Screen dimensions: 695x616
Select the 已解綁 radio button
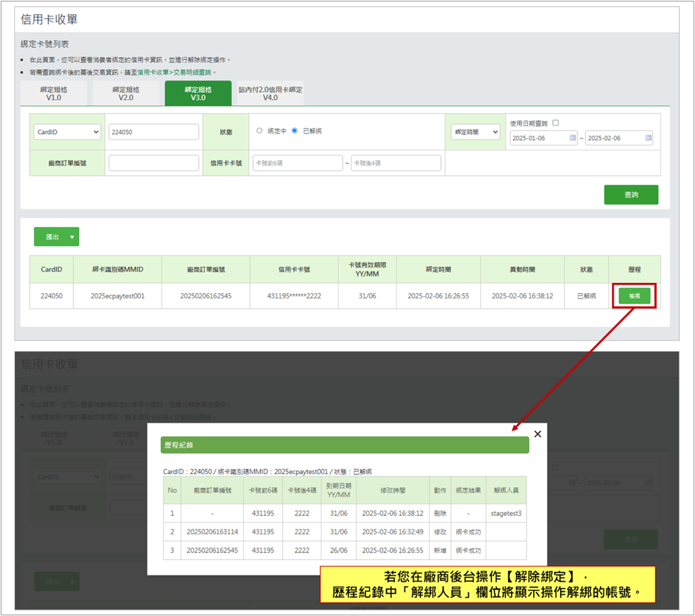coord(294,131)
